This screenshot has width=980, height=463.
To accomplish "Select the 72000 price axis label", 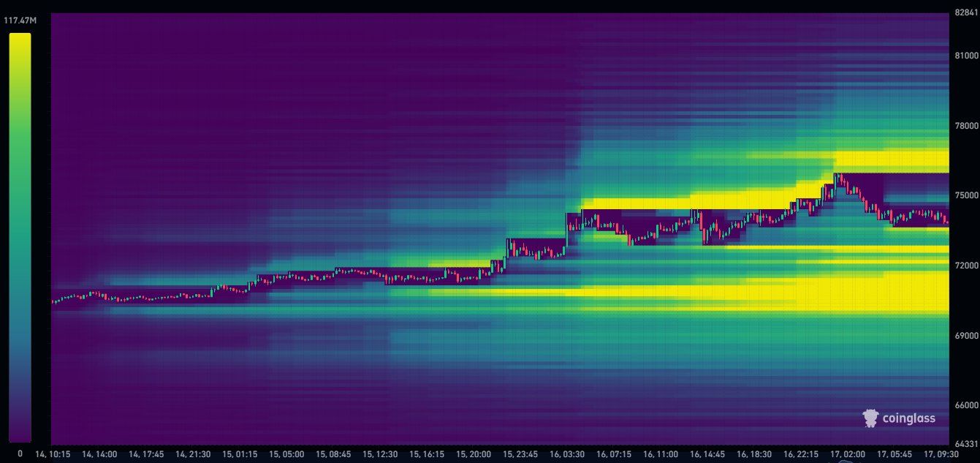I will click(x=965, y=266).
